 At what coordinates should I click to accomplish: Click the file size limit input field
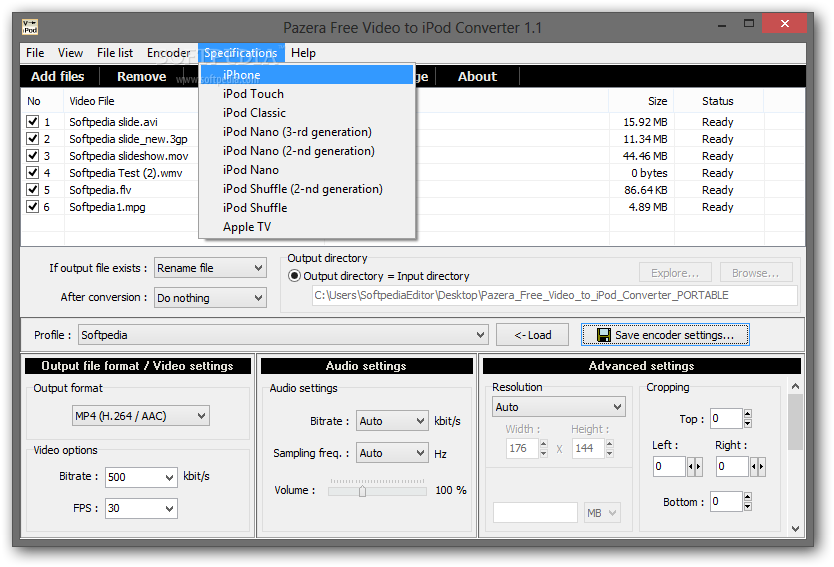(535, 513)
